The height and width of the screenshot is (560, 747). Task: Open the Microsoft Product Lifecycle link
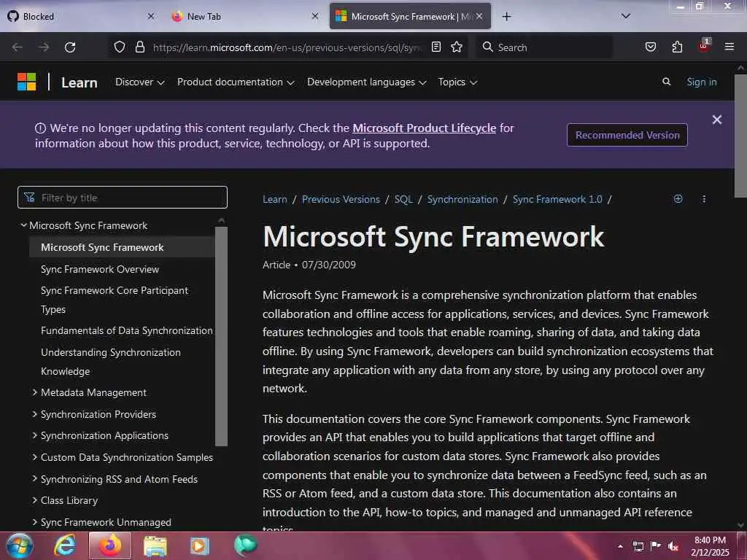424,128
